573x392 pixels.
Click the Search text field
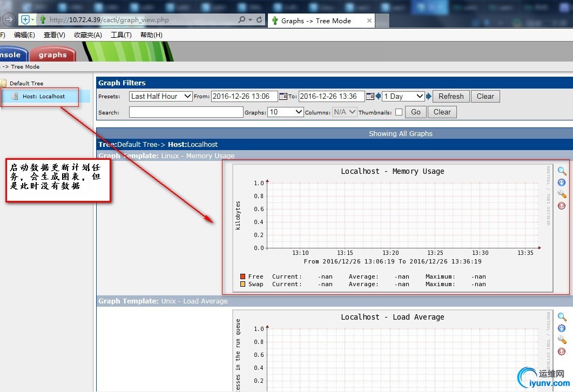[186, 112]
